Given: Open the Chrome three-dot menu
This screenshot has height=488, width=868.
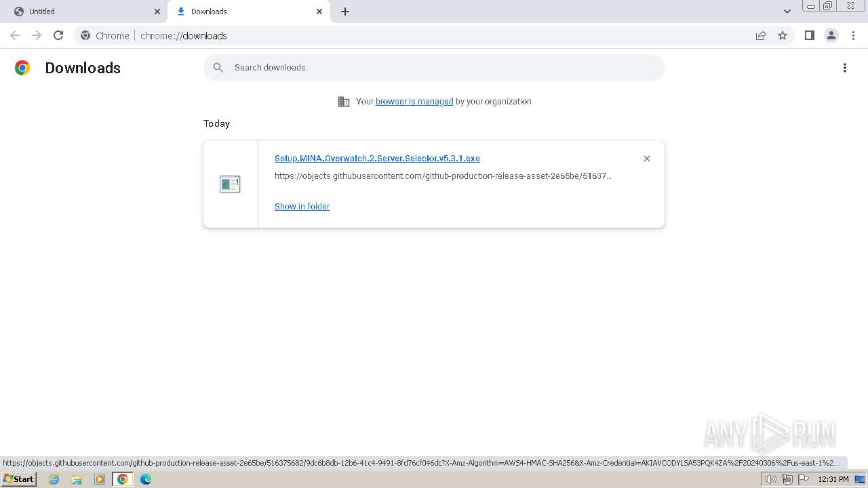Looking at the screenshot, I should click(854, 35).
